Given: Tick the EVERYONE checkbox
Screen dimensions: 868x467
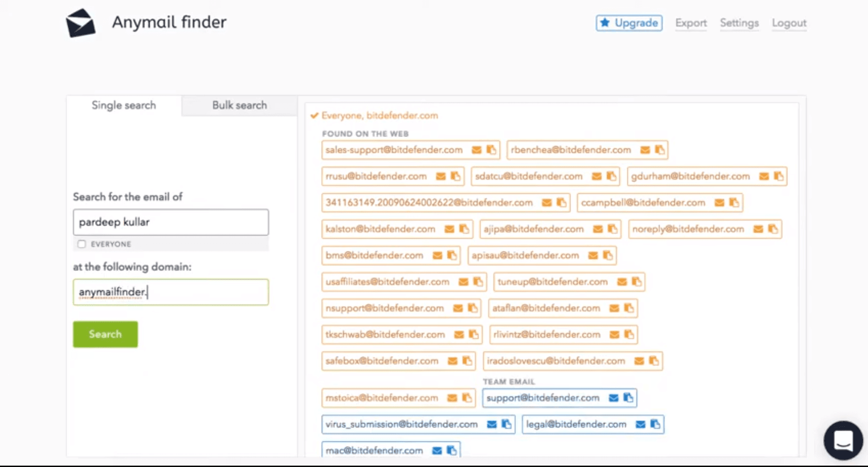Looking at the screenshot, I should coord(81,244).
